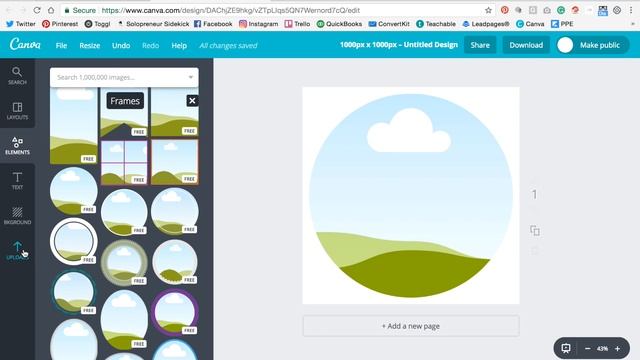Click Add a new page
Image resolution: width=640 pixels, height=360 pixels.
tap(411, 326)
